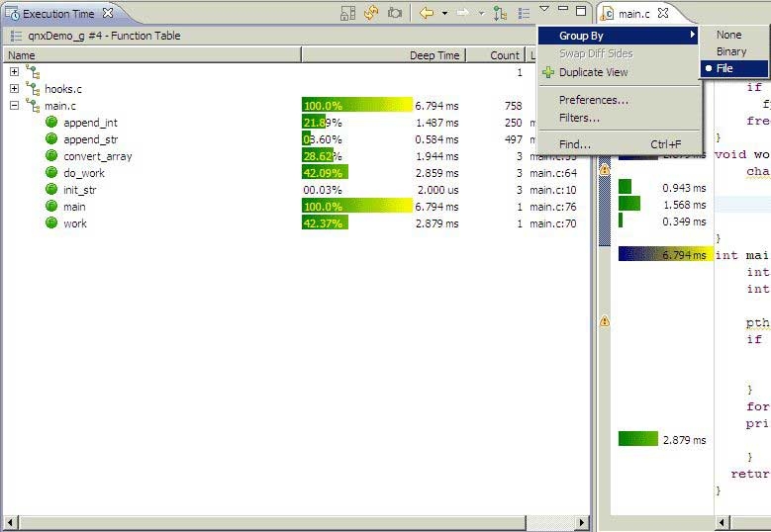Collapse the main.c tree node

[14, 106]
